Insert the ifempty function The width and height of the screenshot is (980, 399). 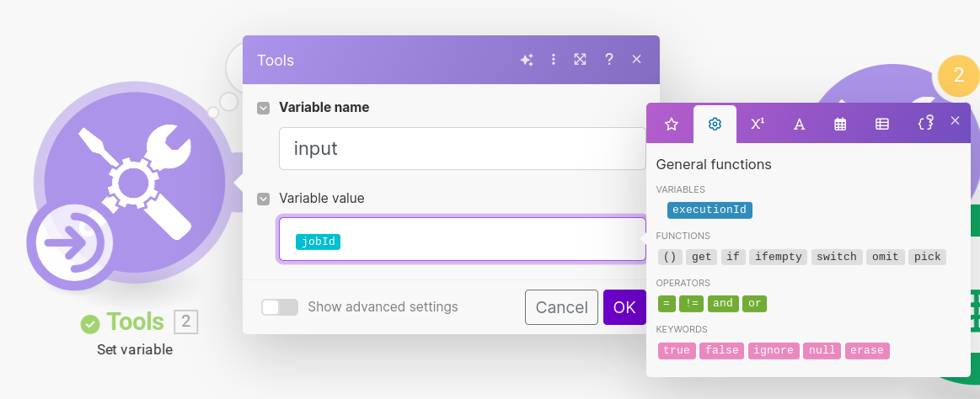[778, 257]
